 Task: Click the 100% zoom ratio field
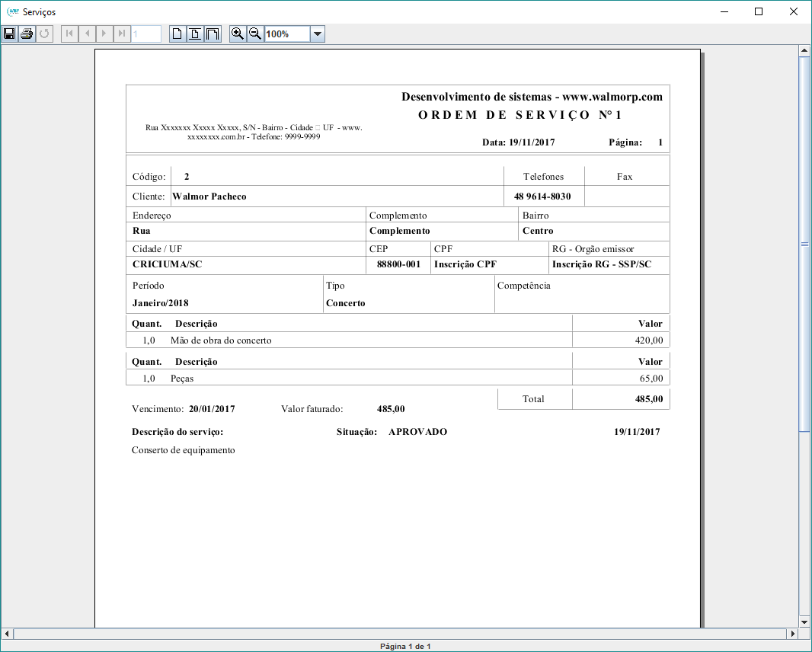coord(287,34)
